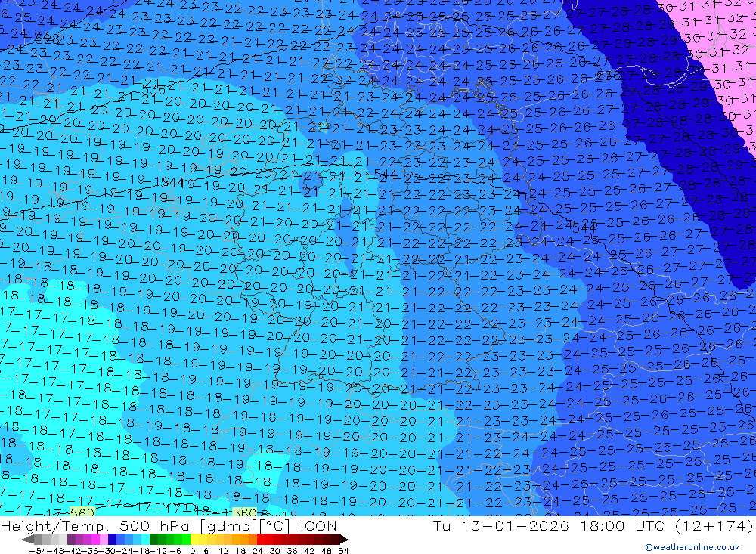Select the 536 height contour label
Viewport: 756px width, 554px height.
(x=153, y=90)
